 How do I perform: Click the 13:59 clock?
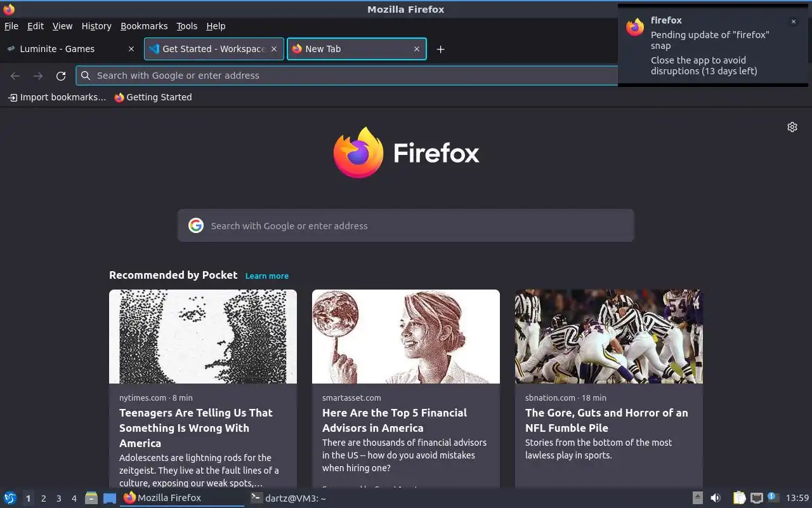tap(797, 498)
